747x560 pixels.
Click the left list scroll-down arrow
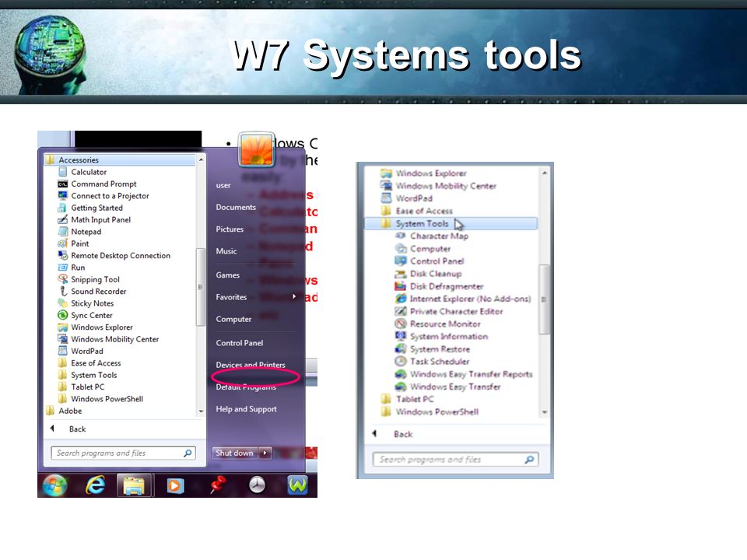click(x=201, y=411)
